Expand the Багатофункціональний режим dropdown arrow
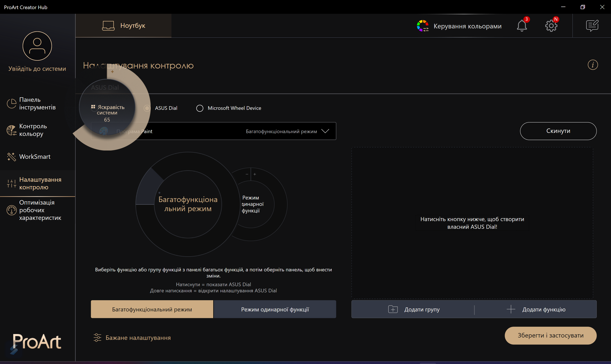 pyautogui.click(x=325, y=131)
